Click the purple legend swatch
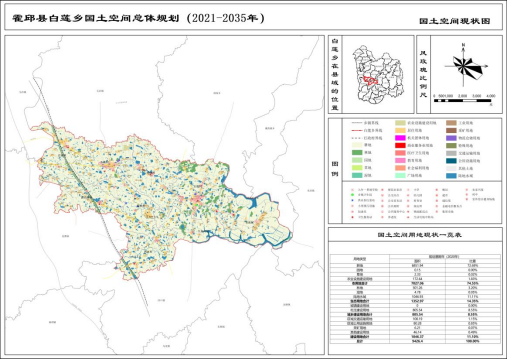508x360 pixels. pyautogui.click(x=451, y=138)
